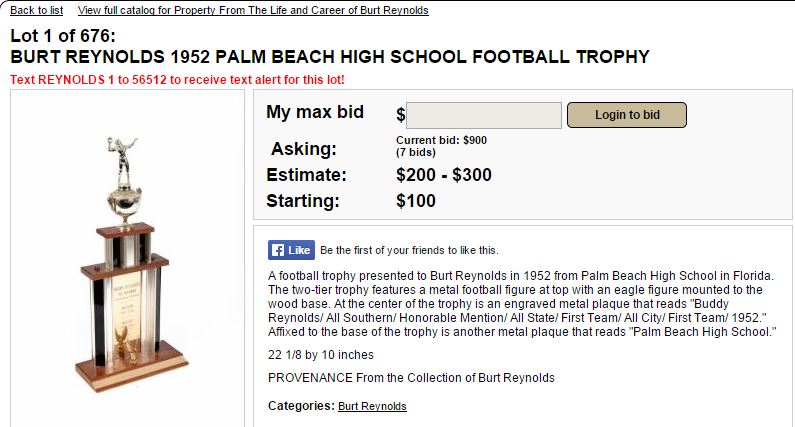The width and height of the screenshot is (795, 427).
Task: Click the lot title heading text
Action: point(329,56)
